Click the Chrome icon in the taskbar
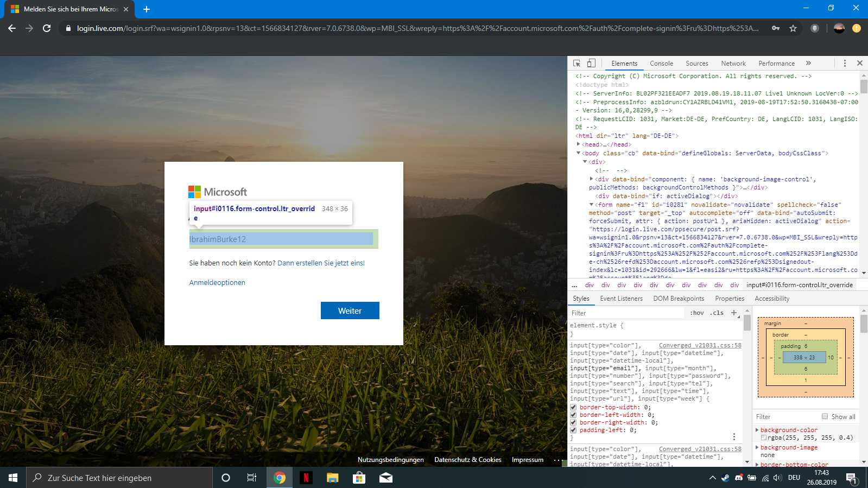 (x=280, y=478)
